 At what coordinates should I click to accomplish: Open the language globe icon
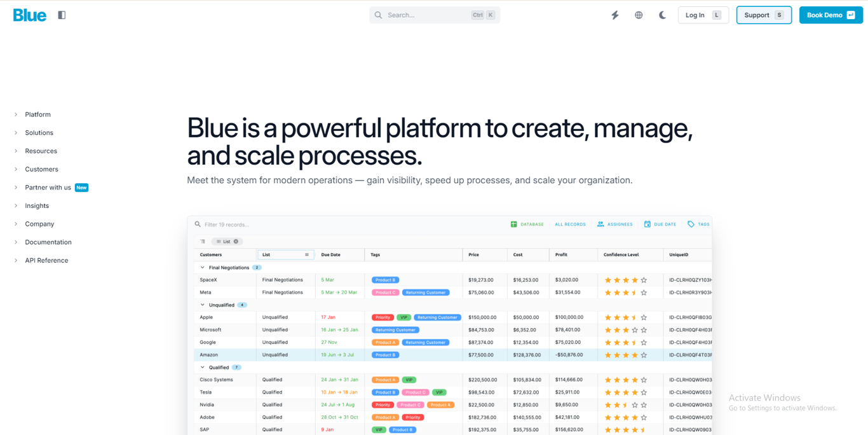639,15
